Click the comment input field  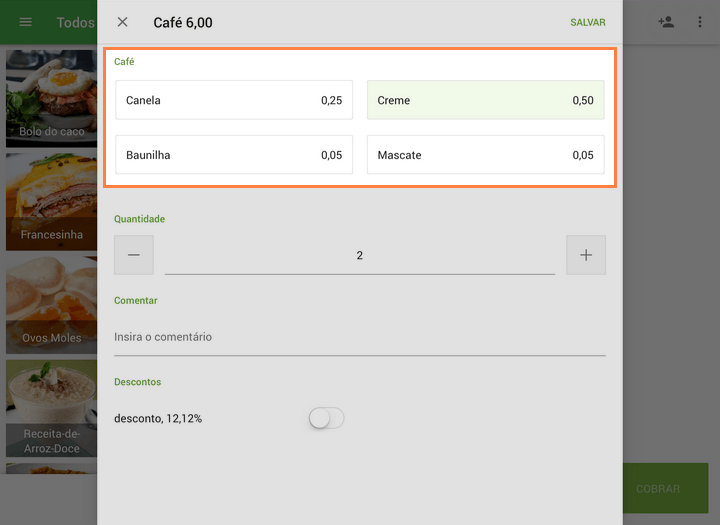pyautogui.click(x=359, y=337)
